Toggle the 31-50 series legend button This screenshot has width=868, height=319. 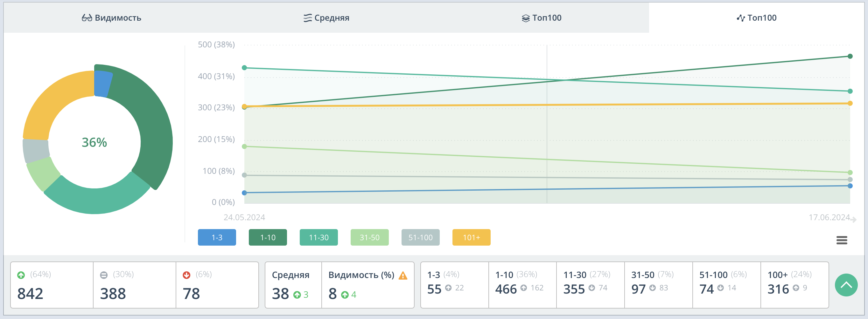click(x=369, y=237)
